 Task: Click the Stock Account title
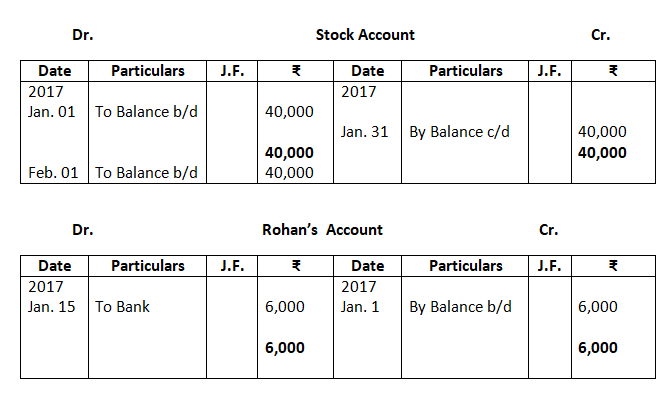click(x=365, y=35)
